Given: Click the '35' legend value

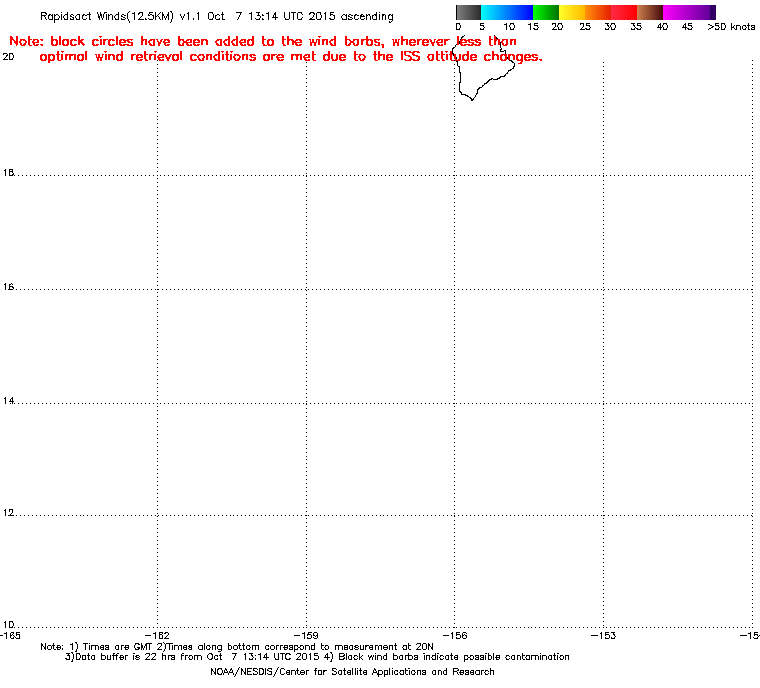Looking at the screenshot, I should click(636, 27).
